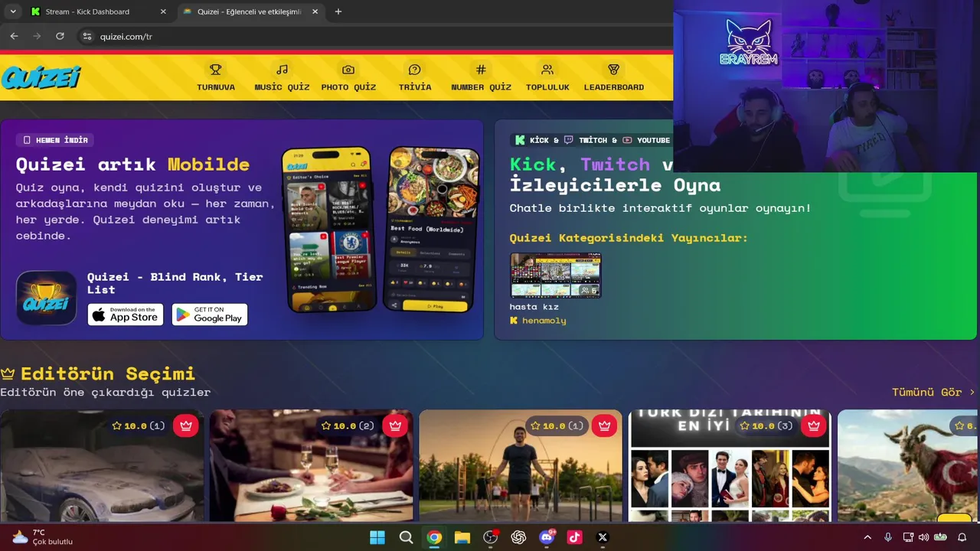Open the OBS Studio taskbar icon
This screenshot has height=551, width=980.
pos(491,537)
